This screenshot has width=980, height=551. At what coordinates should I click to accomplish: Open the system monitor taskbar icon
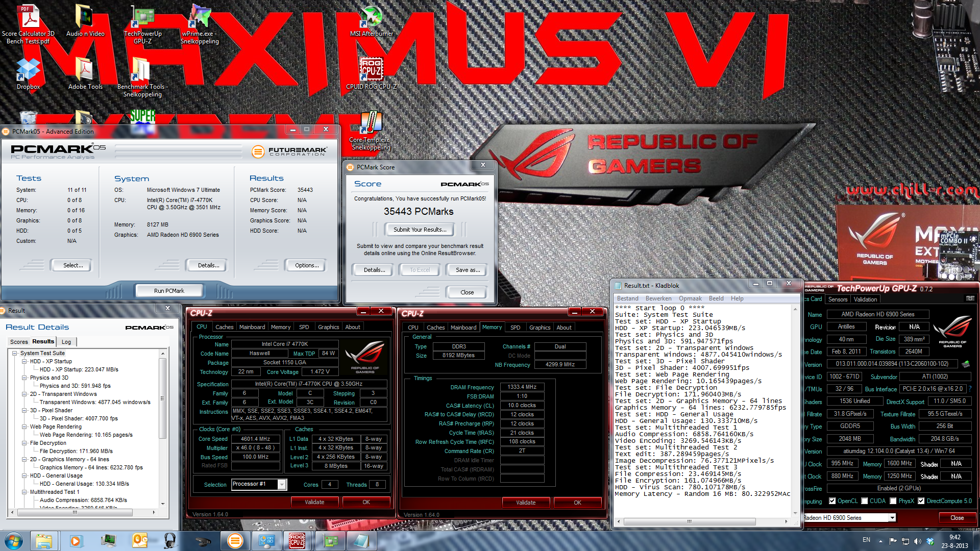[x=108, y=541]
